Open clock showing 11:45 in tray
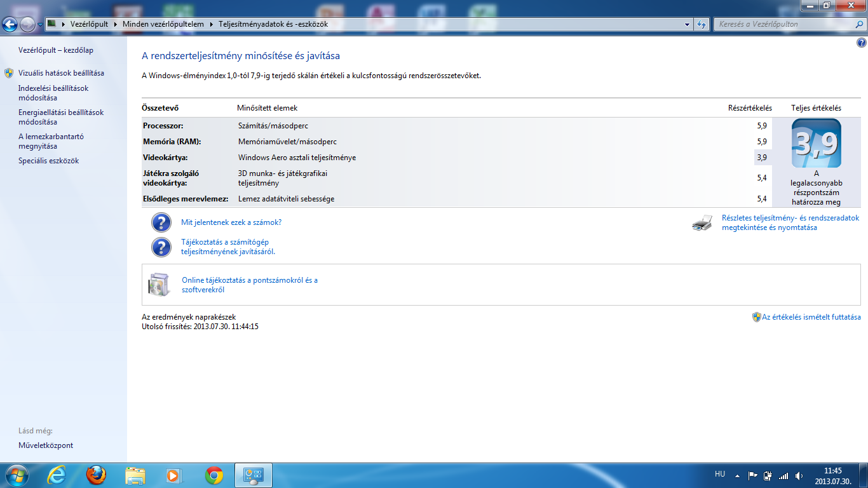The width and height of the screenshot is (868, 488). click(832, 475)
